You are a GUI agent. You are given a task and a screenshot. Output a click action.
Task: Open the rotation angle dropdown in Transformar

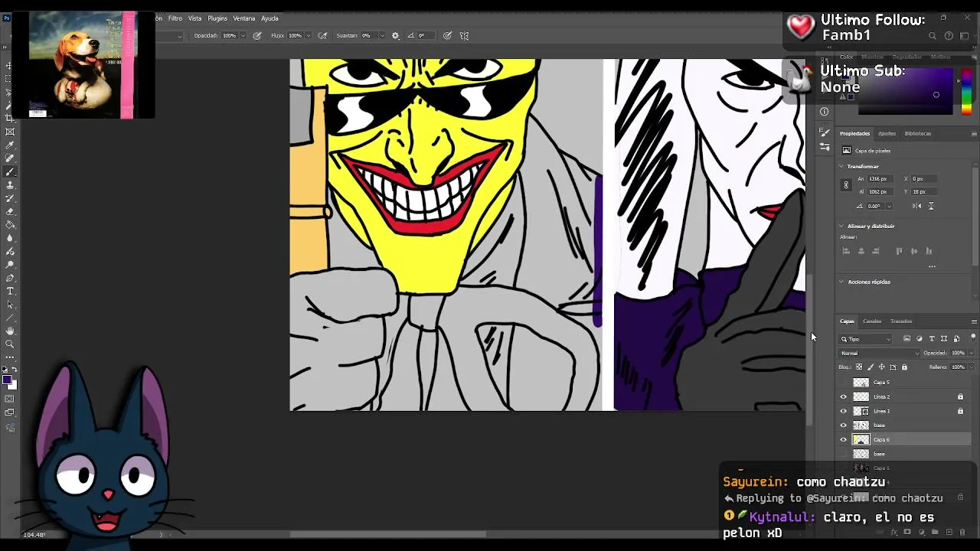pyautogui.click(x=890, y=206)
